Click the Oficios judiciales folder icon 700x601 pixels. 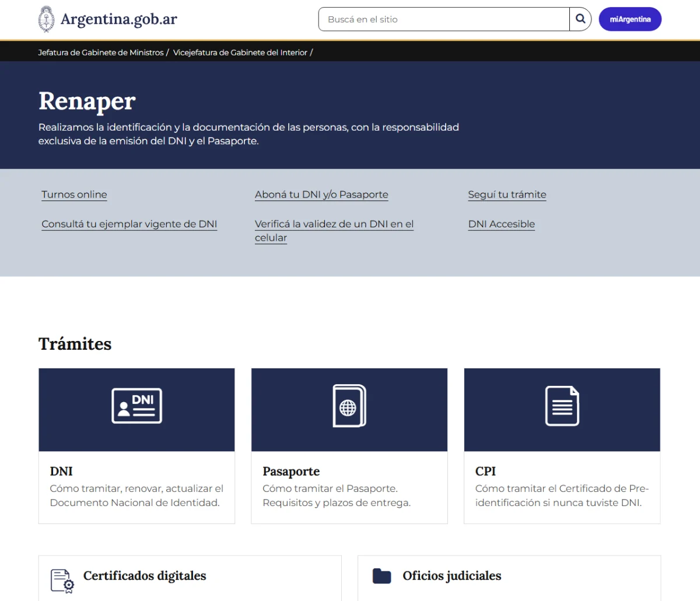381,576
